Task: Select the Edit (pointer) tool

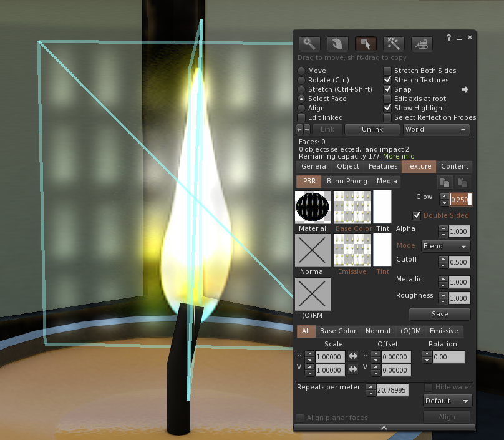Action: [366, 44]
